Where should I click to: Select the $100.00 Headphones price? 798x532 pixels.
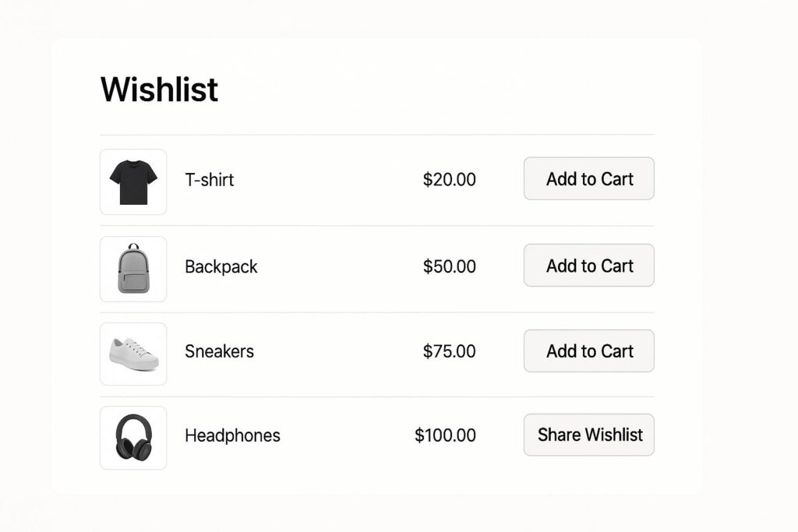click(445, 435)
